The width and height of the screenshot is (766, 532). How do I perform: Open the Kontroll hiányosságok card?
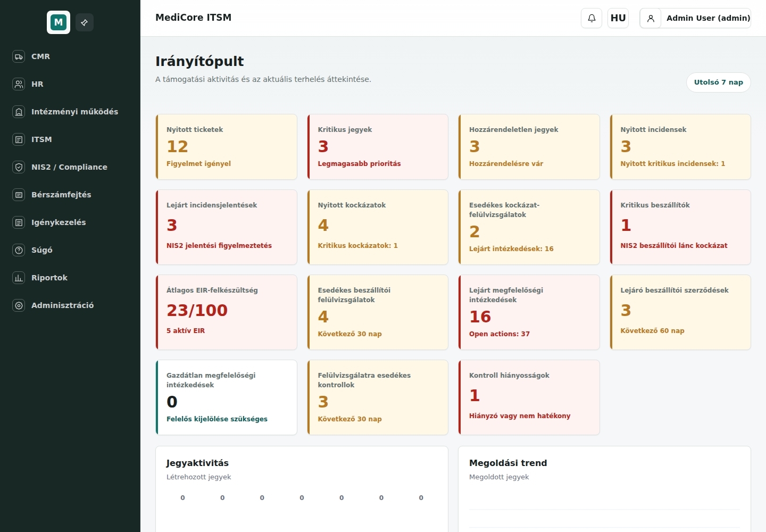coord(529,397)
